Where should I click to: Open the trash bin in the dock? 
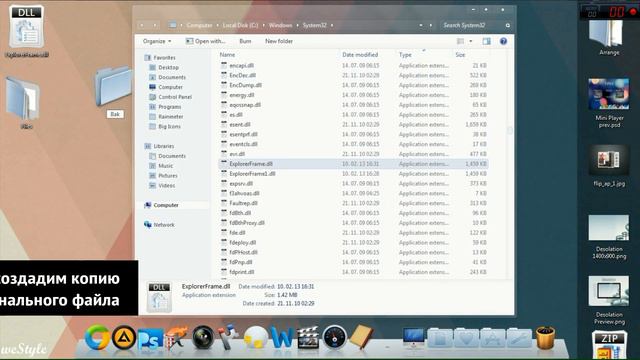click(545, 338)
